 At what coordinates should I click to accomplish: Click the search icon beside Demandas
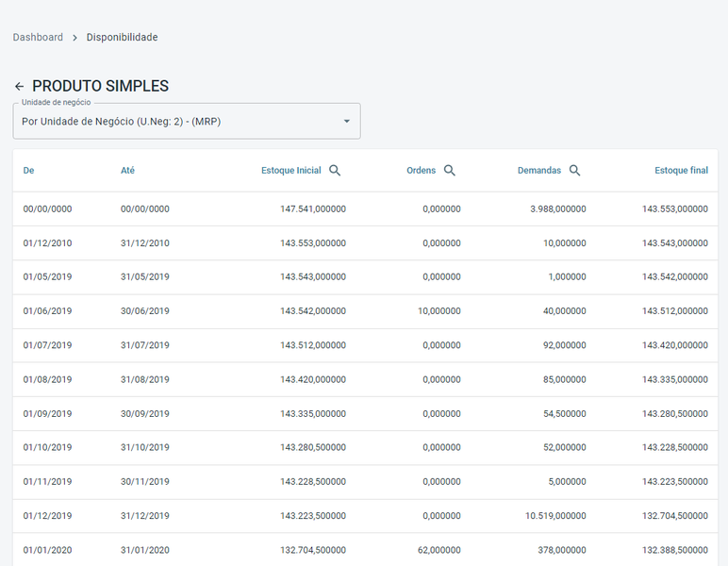pyautogui.click(x=575, y=171)
